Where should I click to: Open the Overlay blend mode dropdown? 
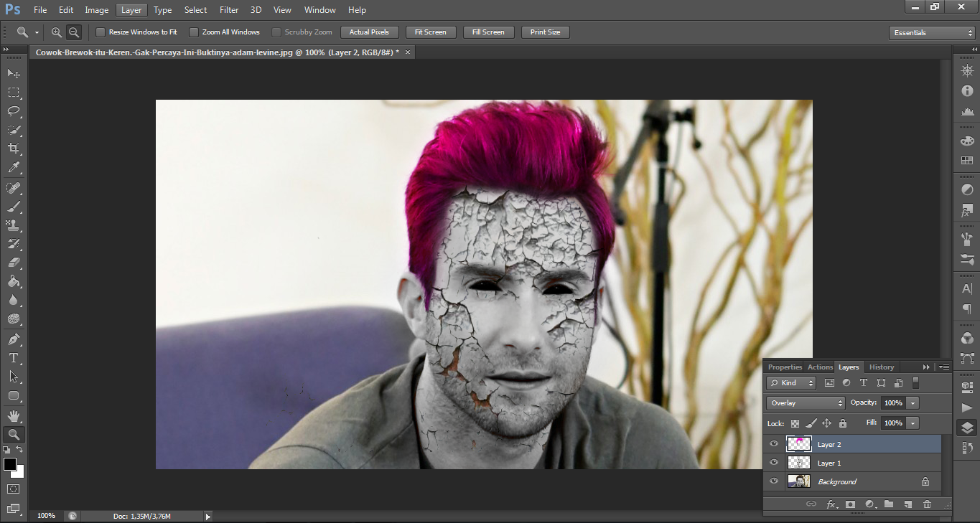coord(806,403)
